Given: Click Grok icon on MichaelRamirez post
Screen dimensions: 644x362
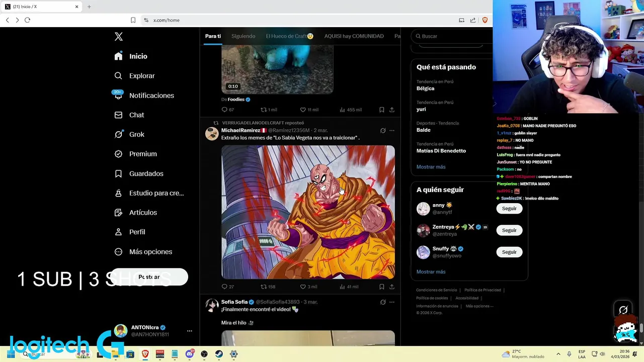Looking at the screenshot, I should click(x=383, y=131).
